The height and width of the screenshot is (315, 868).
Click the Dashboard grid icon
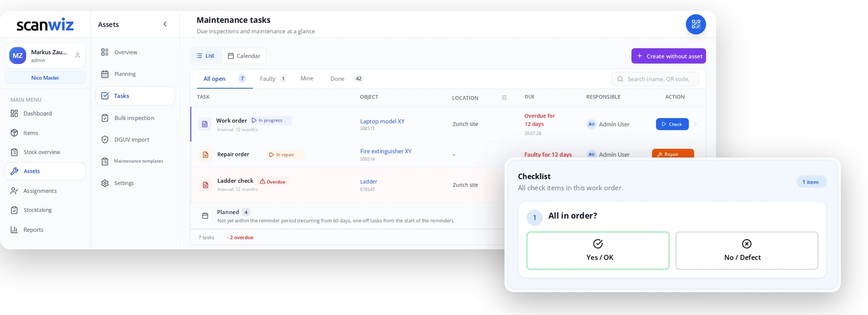[14, 114]
